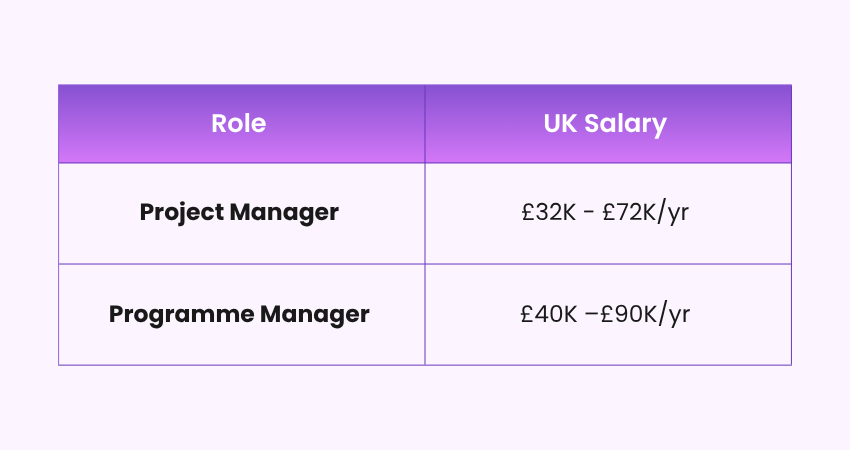Select the "Programme Manager" role cell
Image resolution: width=850 pixels, height=450 pixels.
[x=239, y=314]
